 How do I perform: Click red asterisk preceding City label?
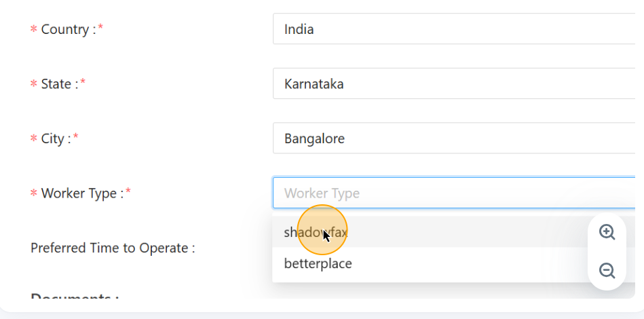click(33, 138)
